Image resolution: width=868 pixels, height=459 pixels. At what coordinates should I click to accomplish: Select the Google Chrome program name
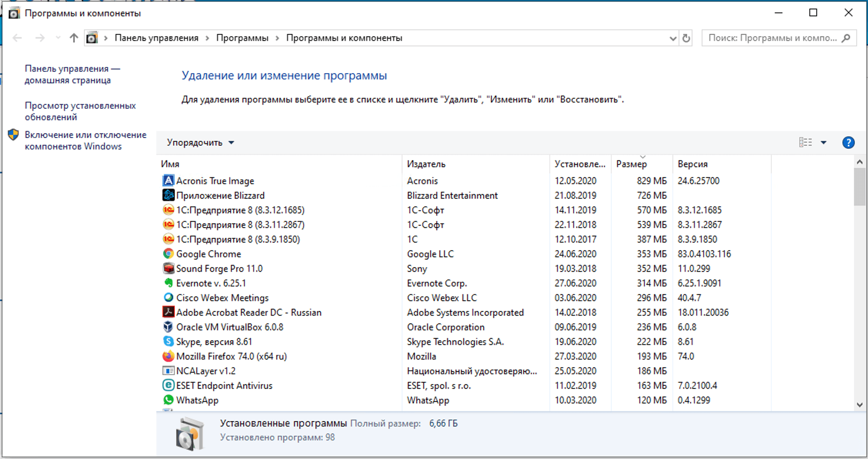coord(209,254)
